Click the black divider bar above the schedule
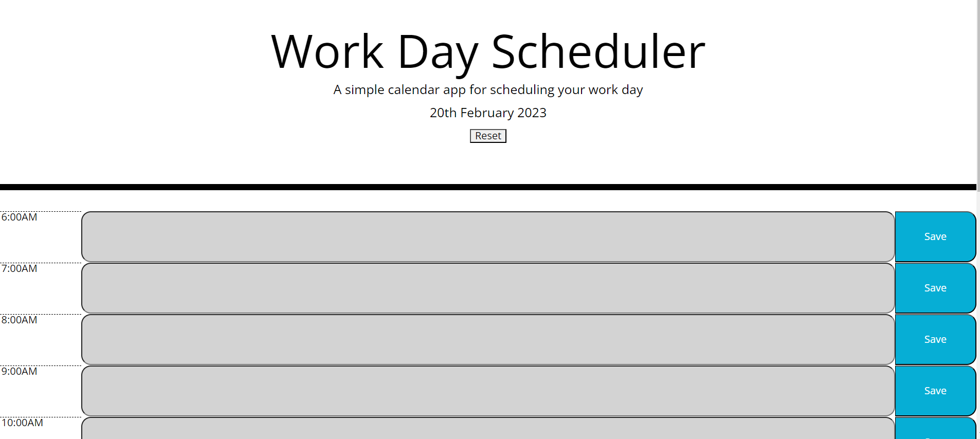Screen dimensions: 980x439 pyautogui.click(x=487, y=186)
